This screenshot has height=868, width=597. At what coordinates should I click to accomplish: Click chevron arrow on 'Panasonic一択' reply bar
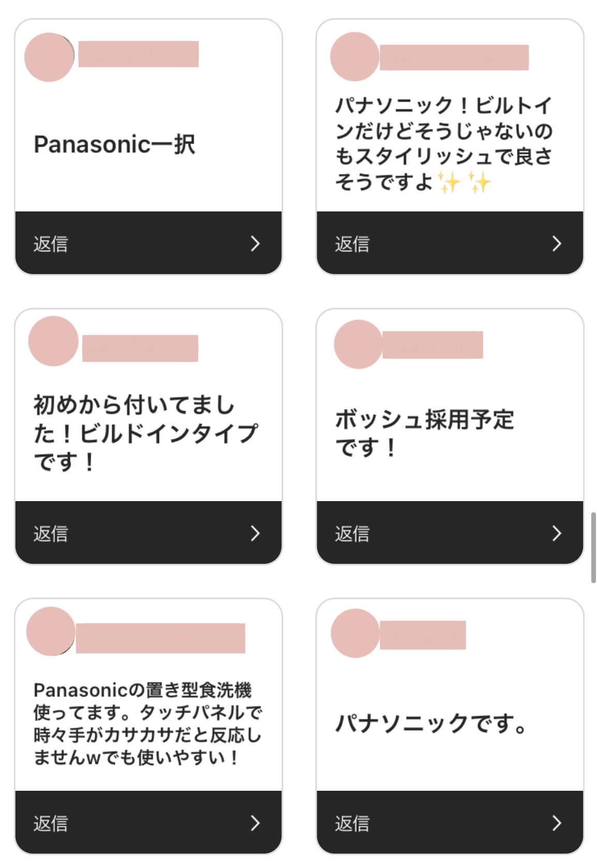(x=255, y=243)
